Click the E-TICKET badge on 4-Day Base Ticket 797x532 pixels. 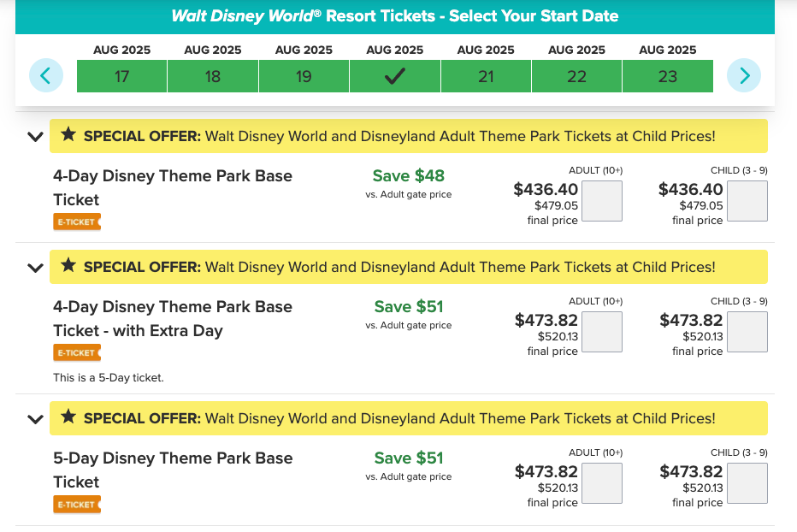pyautogui.click(x=76, y=222)
